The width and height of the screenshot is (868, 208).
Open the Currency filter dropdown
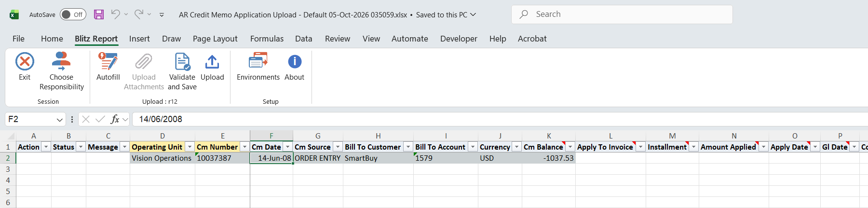click(x=516, y=147)
